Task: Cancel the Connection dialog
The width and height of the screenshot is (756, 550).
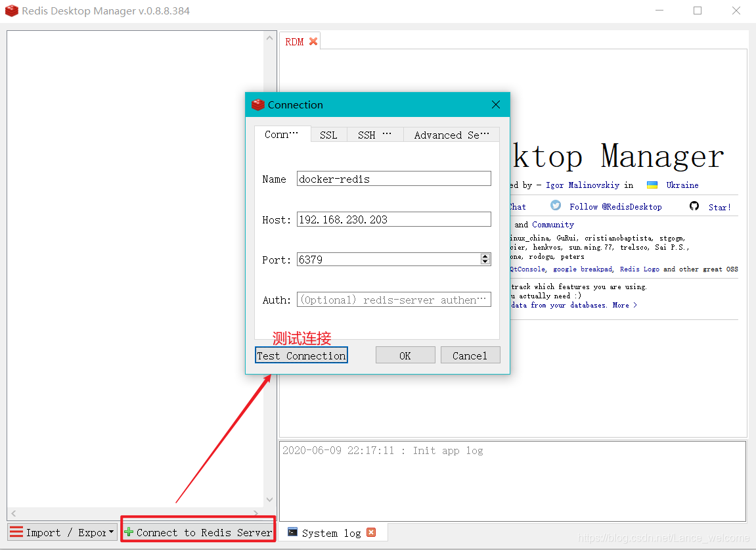Action: tap(470, 355)
